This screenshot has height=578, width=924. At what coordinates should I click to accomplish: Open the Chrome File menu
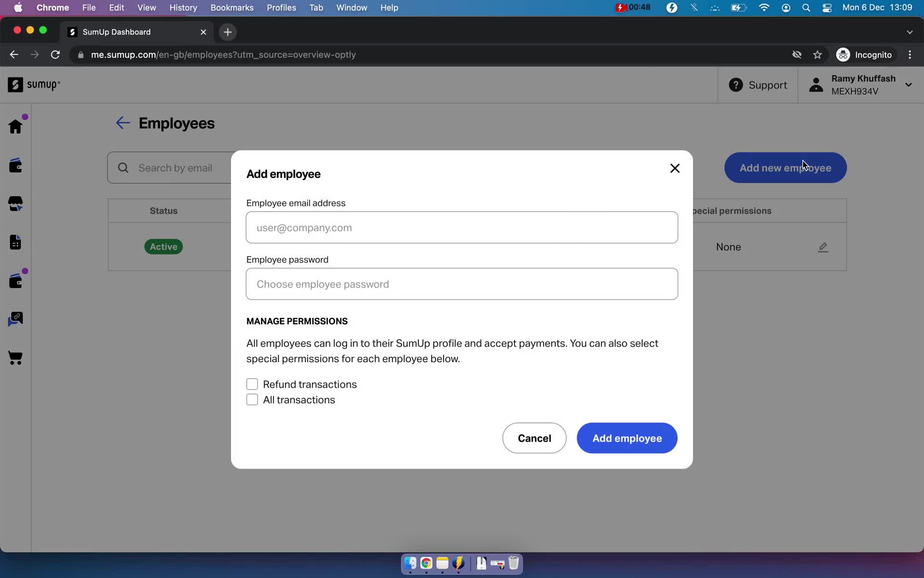89,7
